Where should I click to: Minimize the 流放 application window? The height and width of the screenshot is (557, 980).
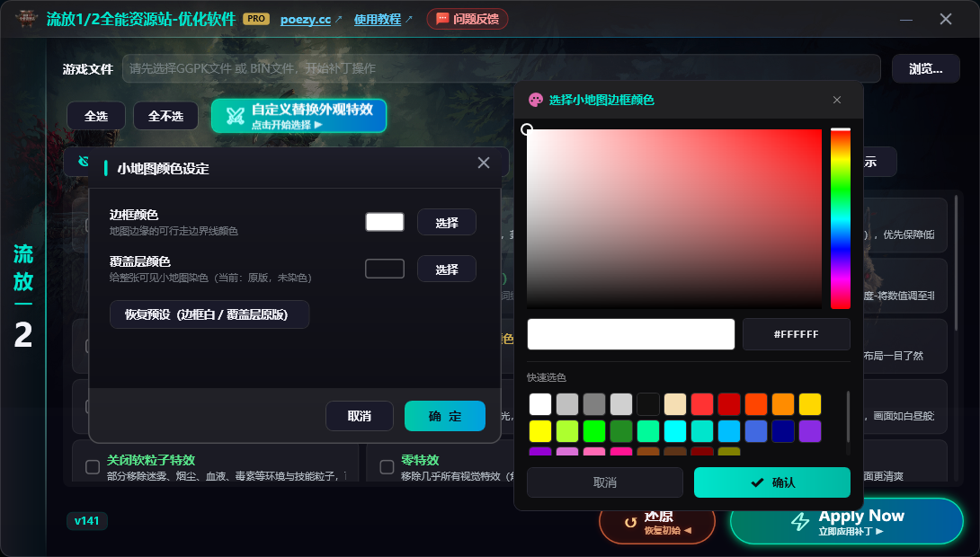(906, 20)
